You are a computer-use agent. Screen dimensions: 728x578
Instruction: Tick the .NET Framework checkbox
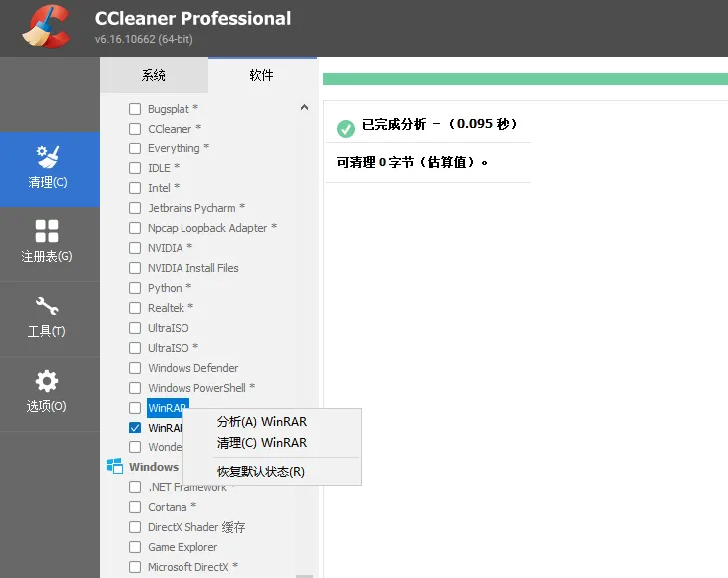point(135,487)
